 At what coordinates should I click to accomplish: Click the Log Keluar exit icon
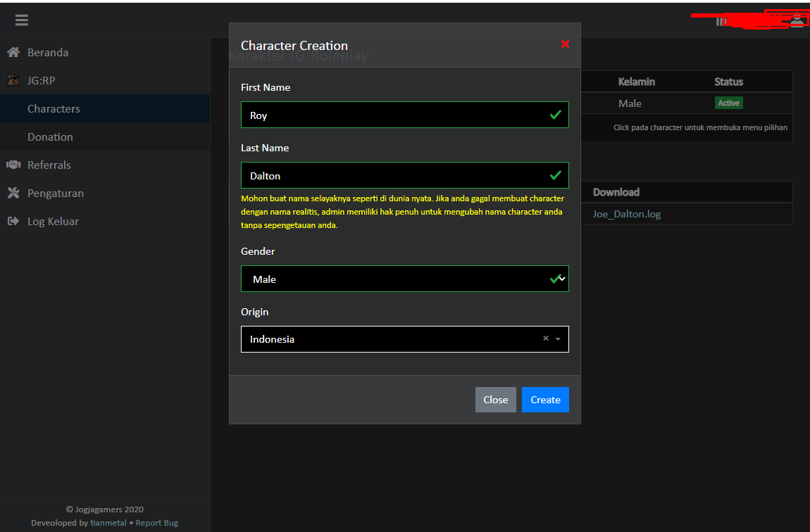(x=13, y=222)
